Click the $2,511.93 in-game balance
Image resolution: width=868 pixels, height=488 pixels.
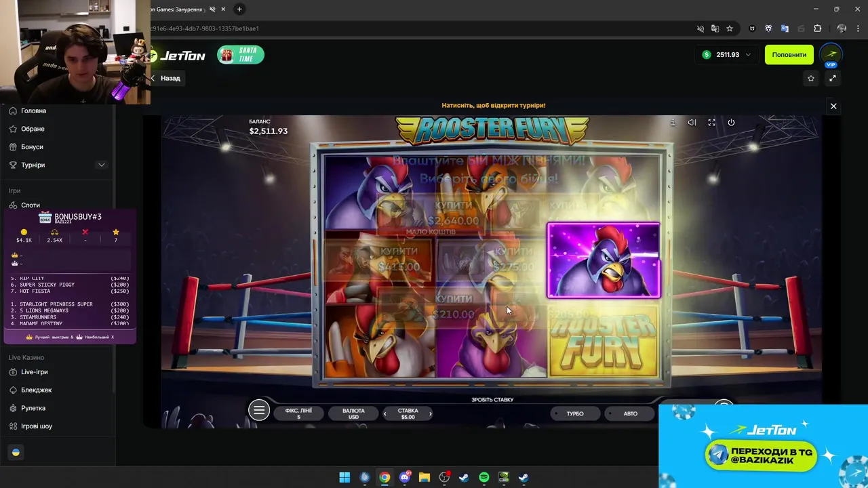point(269,131)
